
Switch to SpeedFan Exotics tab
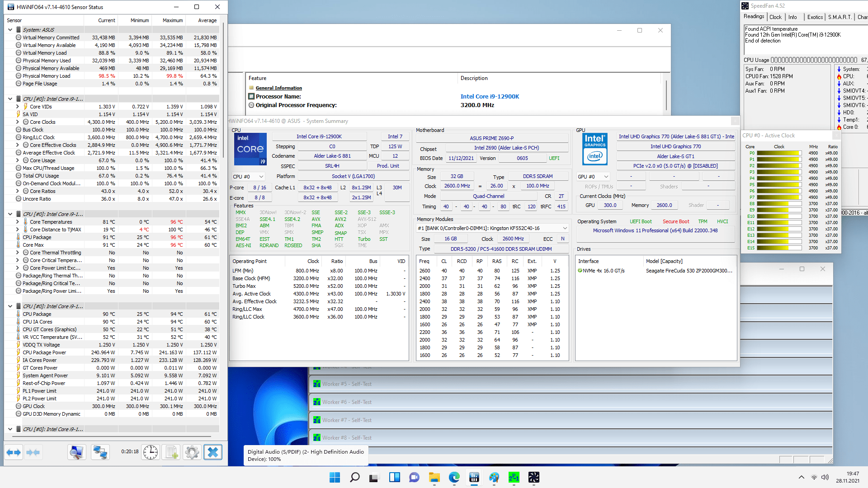(815, 17)
